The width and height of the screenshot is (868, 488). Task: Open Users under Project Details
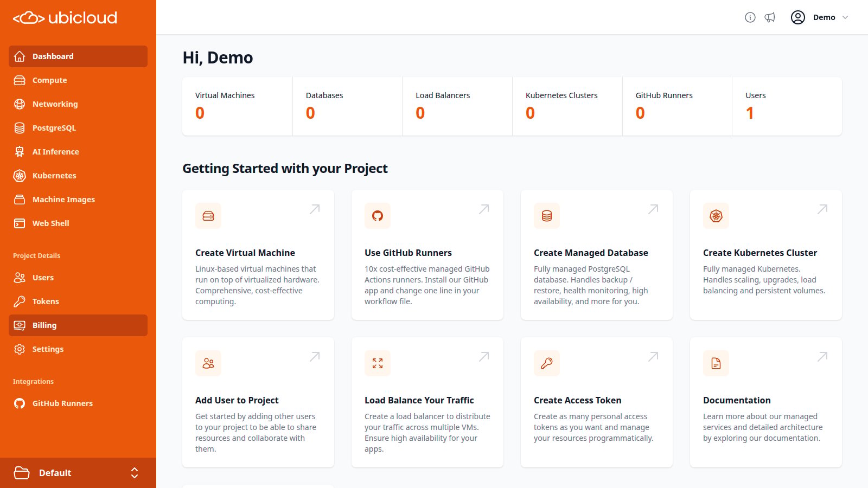click(78, 278)
